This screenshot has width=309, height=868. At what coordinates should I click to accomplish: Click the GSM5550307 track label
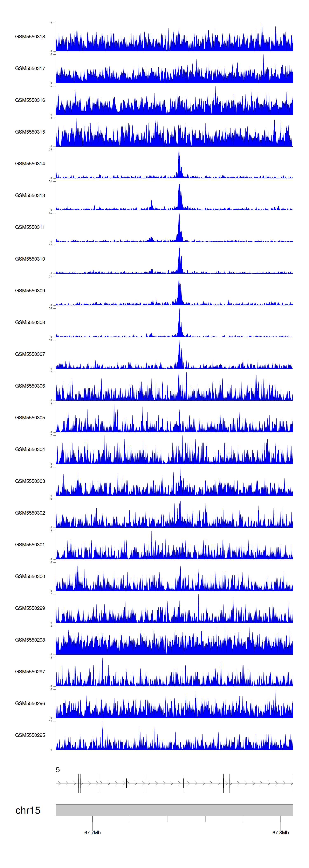(x=30, y=354)
